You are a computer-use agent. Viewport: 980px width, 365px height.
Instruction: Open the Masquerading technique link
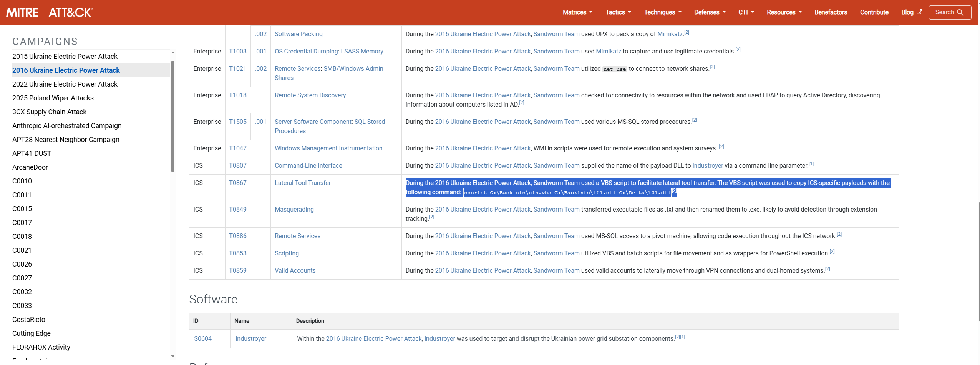tap(294, 210)
